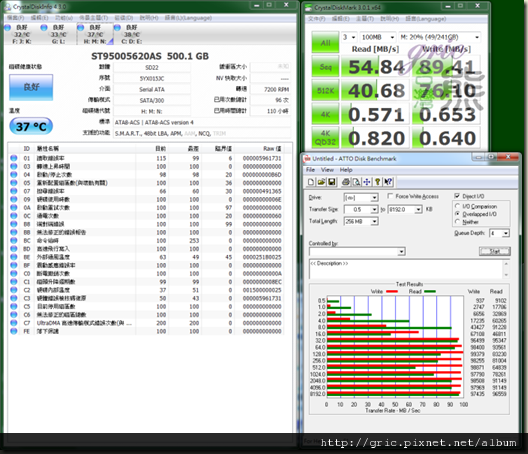Select I/O Comparison radio button
This screenshot has width=528, height=454.
click(457, 206)
